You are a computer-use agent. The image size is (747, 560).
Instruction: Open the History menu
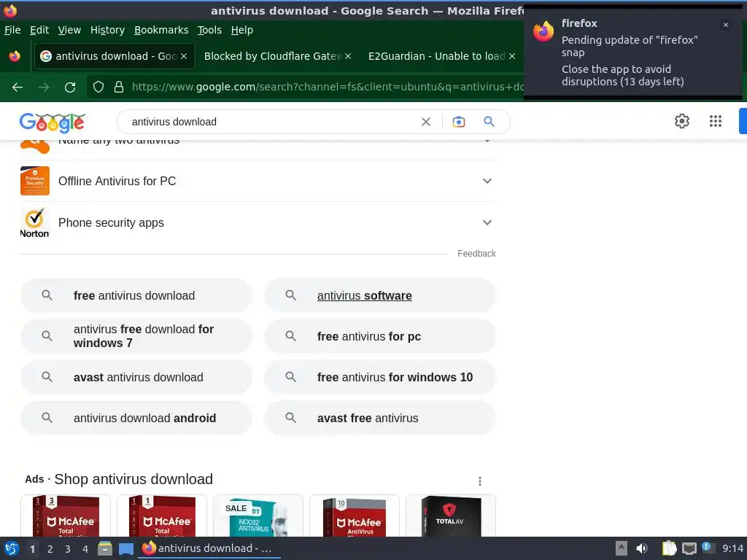(107, 30)
